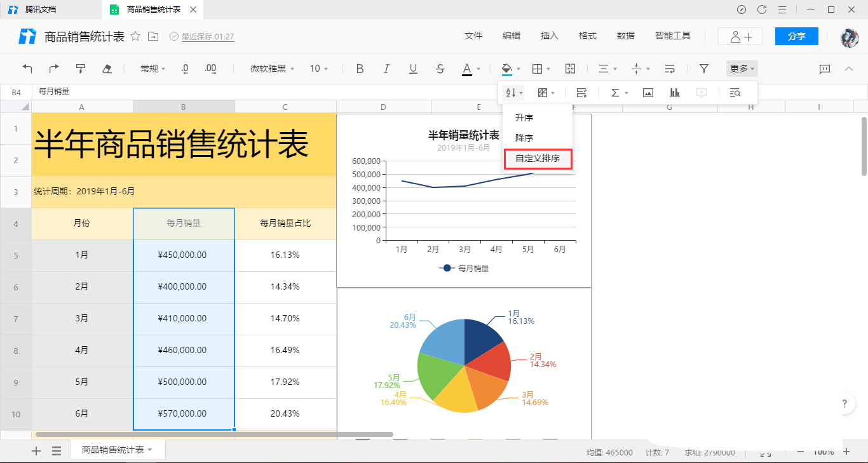Activate the format painter tool
Image resolution: width=868 pixels, height=463 pixels.
[x=81, y=69]
